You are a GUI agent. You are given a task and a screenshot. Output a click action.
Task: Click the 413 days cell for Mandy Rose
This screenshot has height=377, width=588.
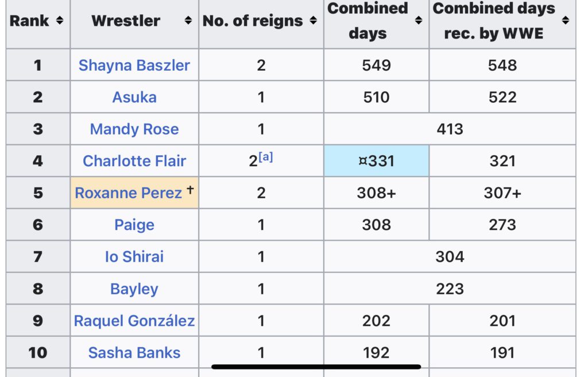point(450,129)
